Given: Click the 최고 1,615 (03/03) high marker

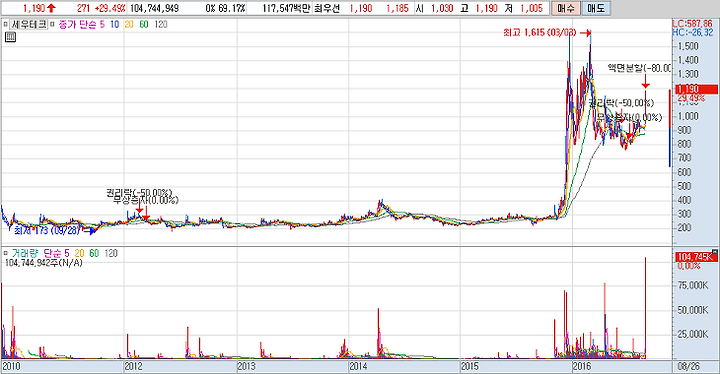Looking at the screenshot, I should click(x=540, y=33).
